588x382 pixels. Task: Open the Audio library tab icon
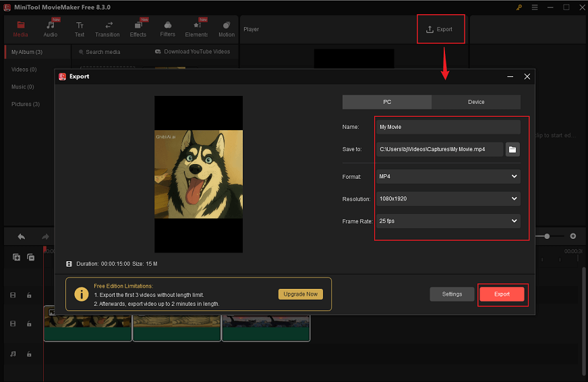51,26
